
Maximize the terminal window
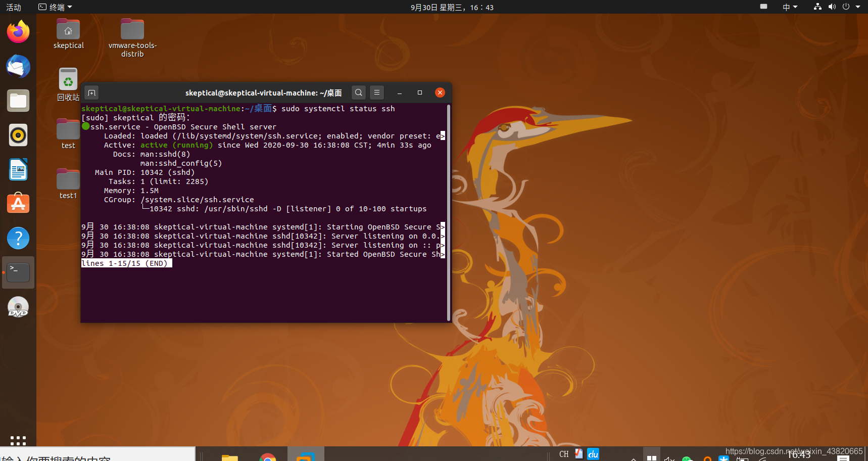[419, 93]
